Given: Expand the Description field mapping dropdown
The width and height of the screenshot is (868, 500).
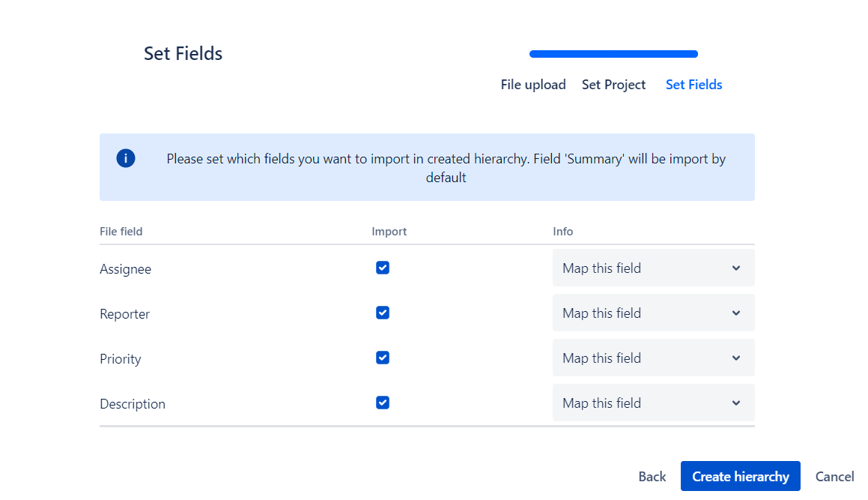Looking at the screenshot, I should coord(653,403).
